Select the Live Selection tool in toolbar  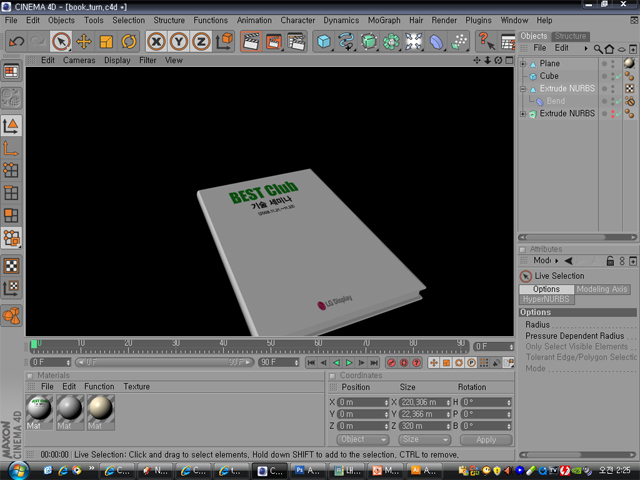coord(61,42)
